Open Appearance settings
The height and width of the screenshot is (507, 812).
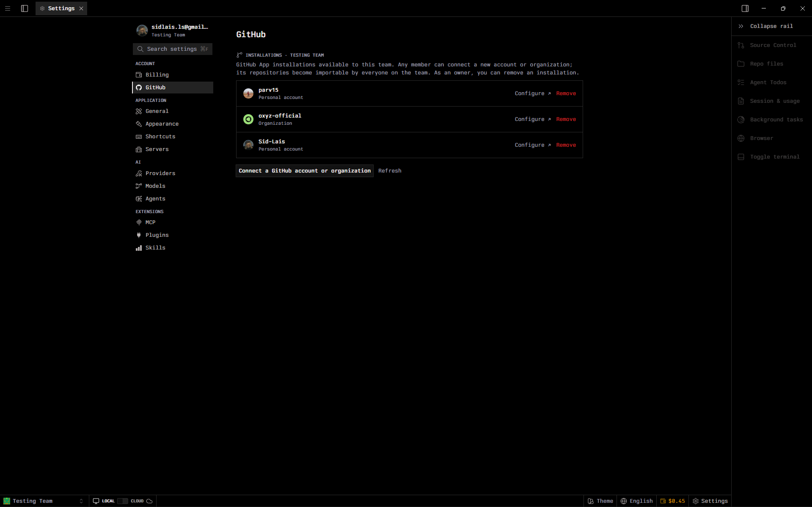click(173, 124)
